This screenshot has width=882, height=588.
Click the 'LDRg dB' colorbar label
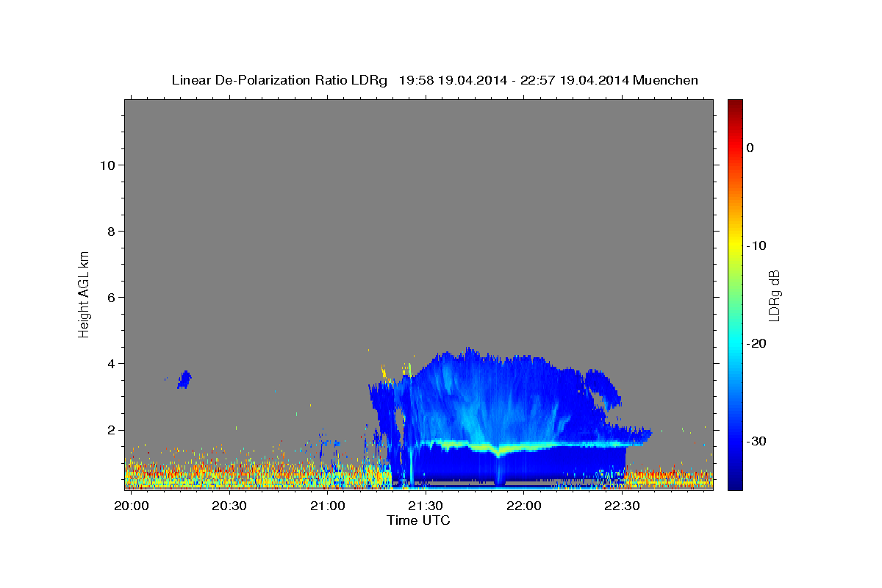[x=773, y=295]
